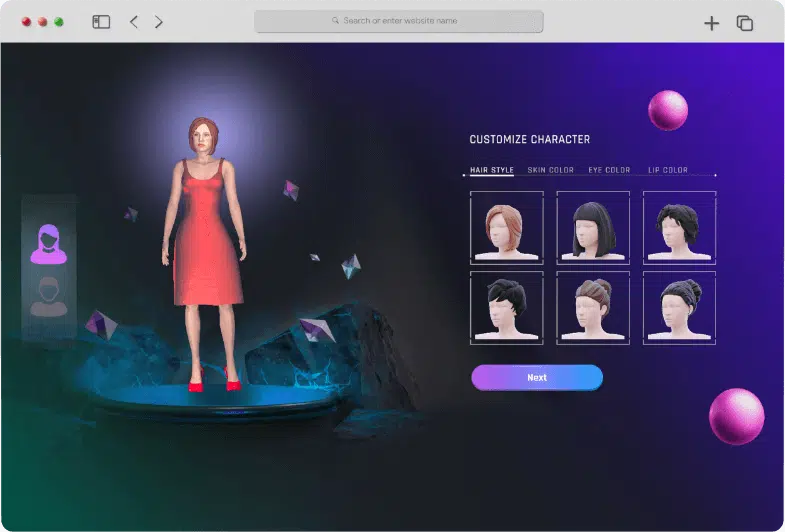Switch to the Skin Color tab
The width and height of the screenshot is (785, 532).
[x=551, y=170]
